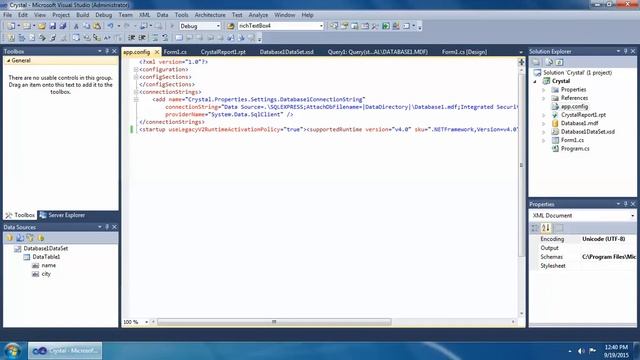640x360 pixels.
Task: Open the 100 % zoom dropdown
Action: [x=146, y=322]
